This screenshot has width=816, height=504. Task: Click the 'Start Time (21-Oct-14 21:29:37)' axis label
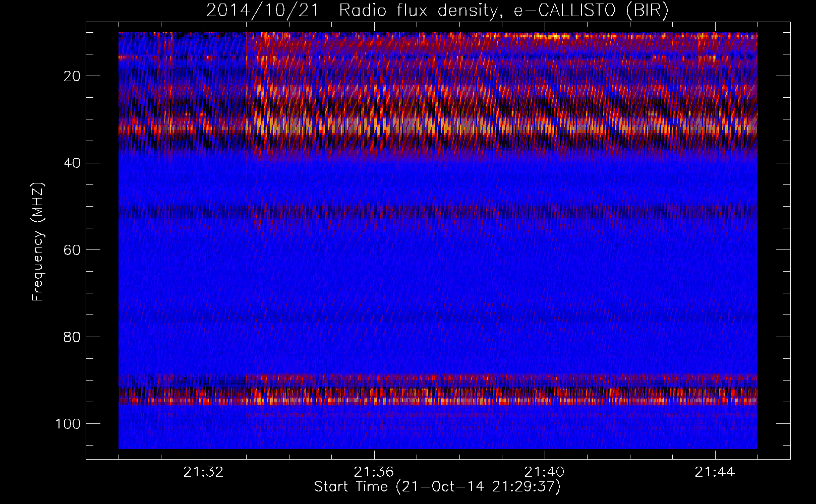click(x=437, y=487)
